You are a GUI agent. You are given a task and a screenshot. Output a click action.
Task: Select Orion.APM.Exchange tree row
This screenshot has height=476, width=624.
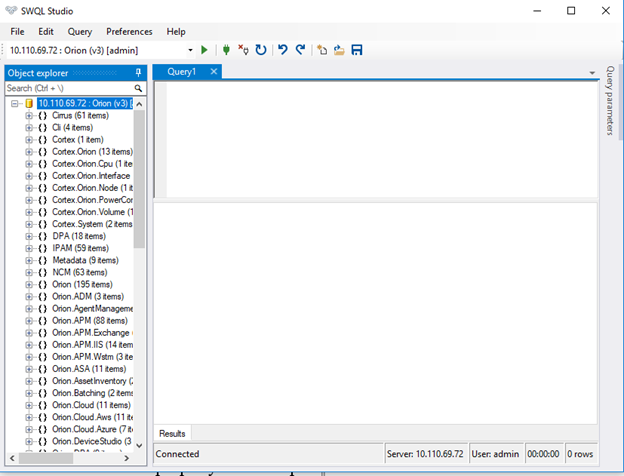tap(92, 333)
